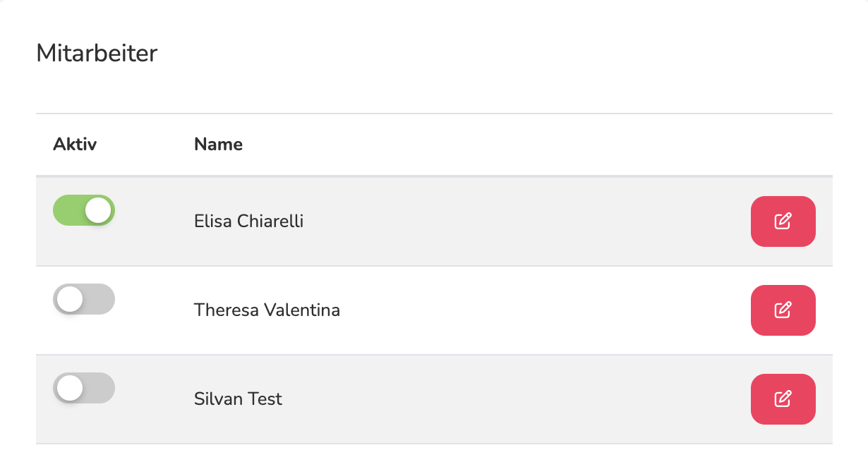Select the name Theresa Valentina

pos(267,310)
